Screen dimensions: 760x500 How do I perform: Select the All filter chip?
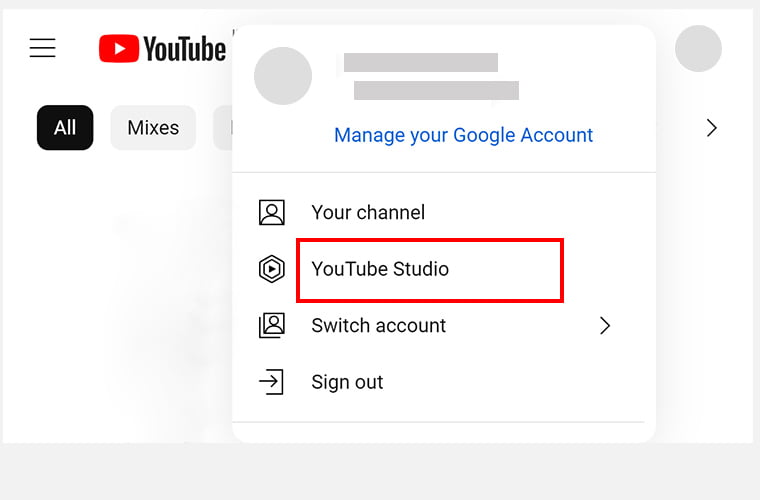point(65,128)
